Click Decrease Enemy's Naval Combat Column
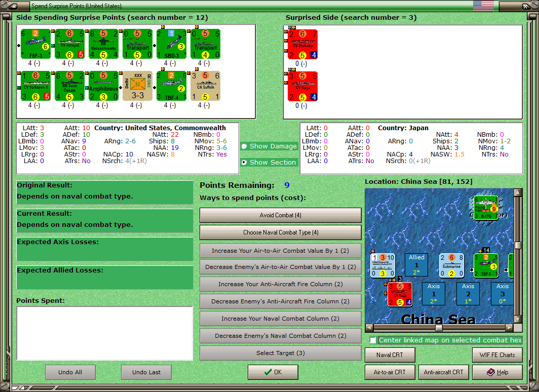Image resolution: width=539 pixels, height=392 pixels. tap(281, 336)
